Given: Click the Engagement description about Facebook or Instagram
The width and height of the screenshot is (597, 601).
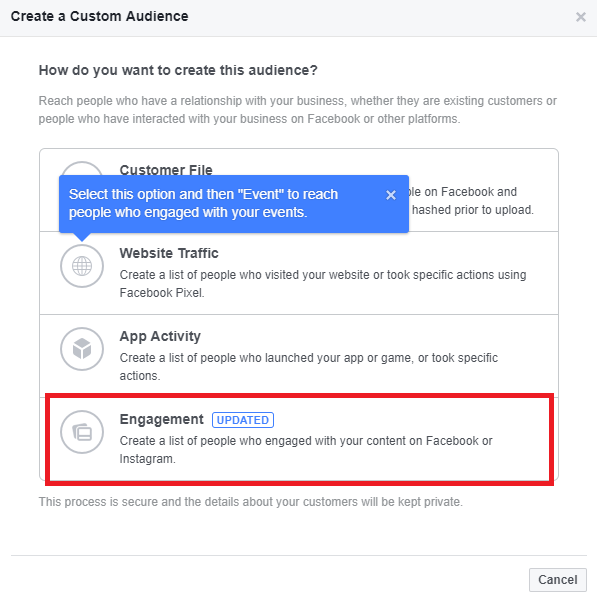Looking at the screenshot, I should [x=306, y=450].
